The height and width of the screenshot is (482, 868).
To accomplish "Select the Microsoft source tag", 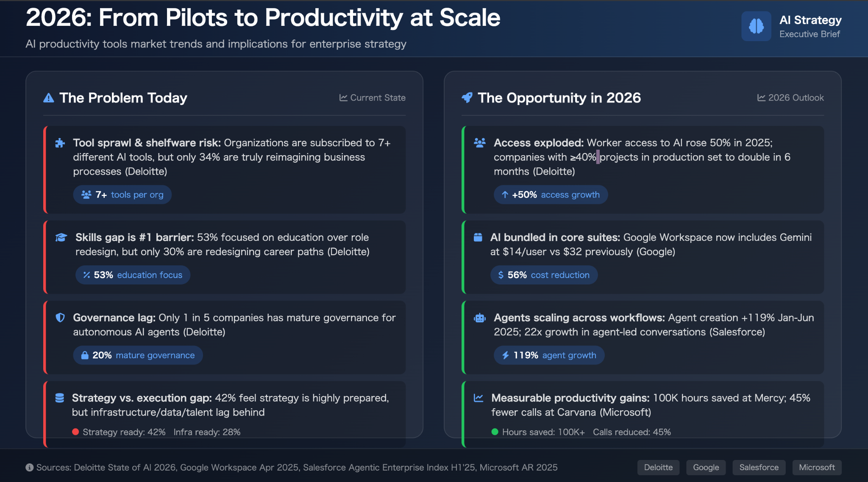I will coord(817,468).
